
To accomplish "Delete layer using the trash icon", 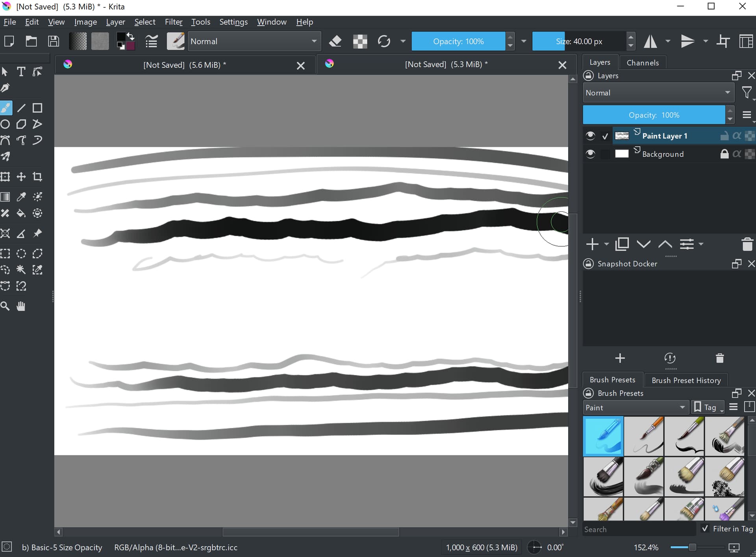I will (x=747, y=244).
